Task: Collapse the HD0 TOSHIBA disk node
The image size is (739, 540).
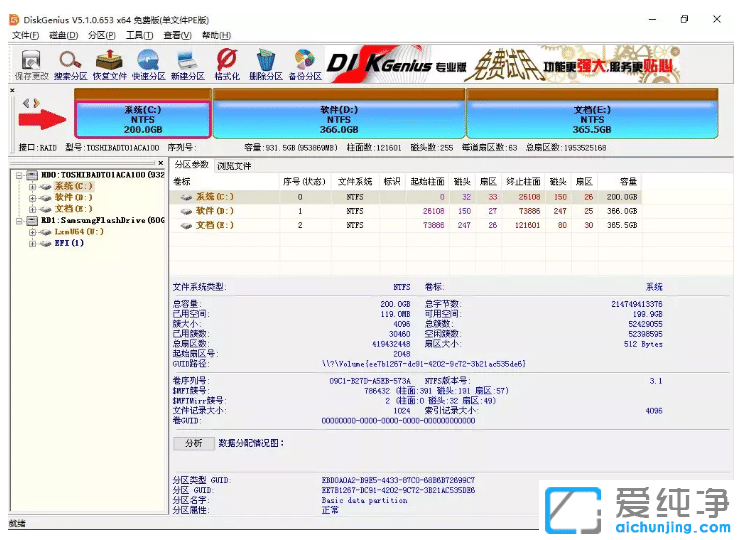Action: pos(19,175)
